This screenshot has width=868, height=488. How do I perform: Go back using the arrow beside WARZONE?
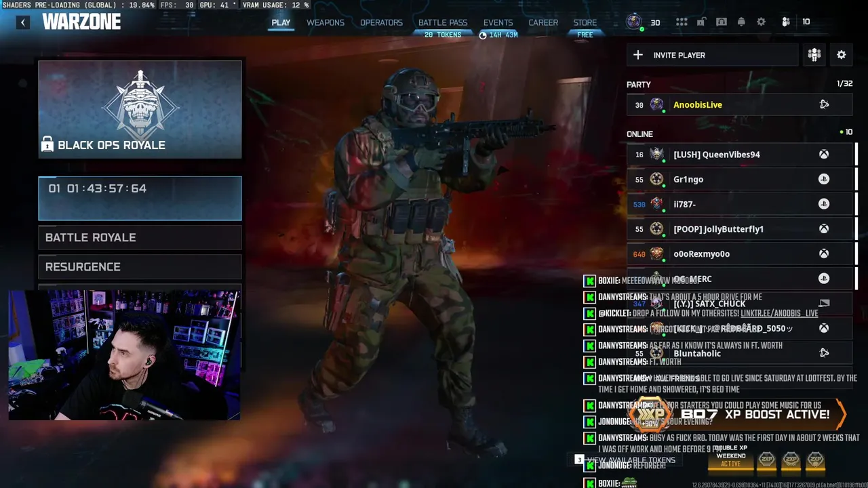(23, 22)
